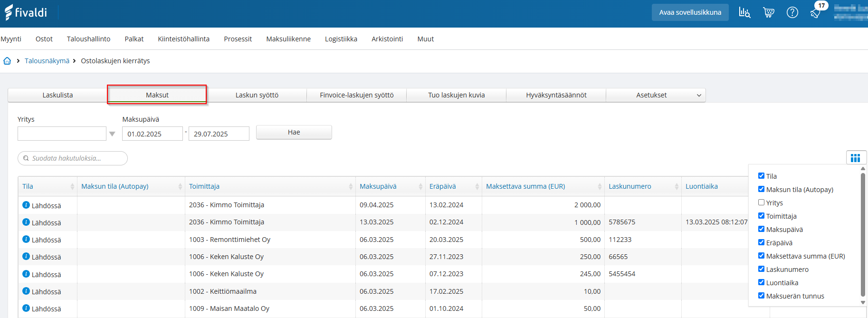
Task: Uncheck the Luontiaika column checkbox
Action: tap(761, 282)
